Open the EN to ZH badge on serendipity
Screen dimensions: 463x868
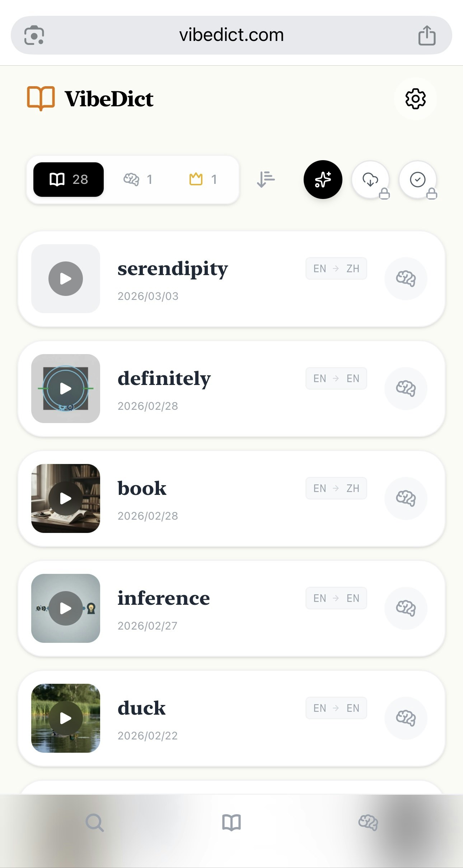pos(336,268)
